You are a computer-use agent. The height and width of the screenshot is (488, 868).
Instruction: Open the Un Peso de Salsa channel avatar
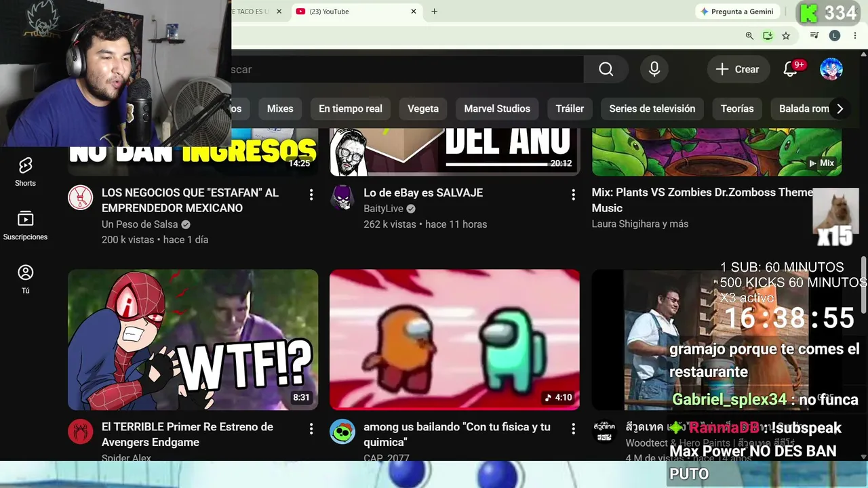pyautogui.click(x=81, y=197)
